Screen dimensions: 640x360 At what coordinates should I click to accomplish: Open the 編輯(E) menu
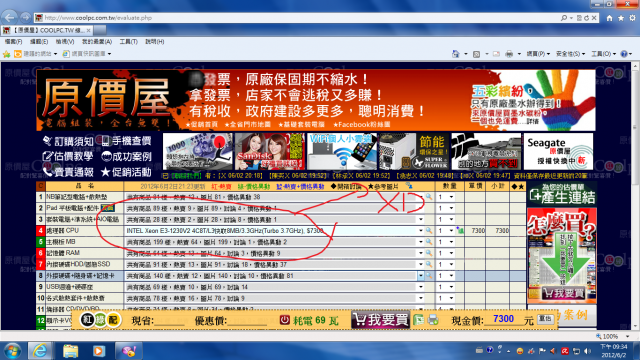(x=39, y=42)
